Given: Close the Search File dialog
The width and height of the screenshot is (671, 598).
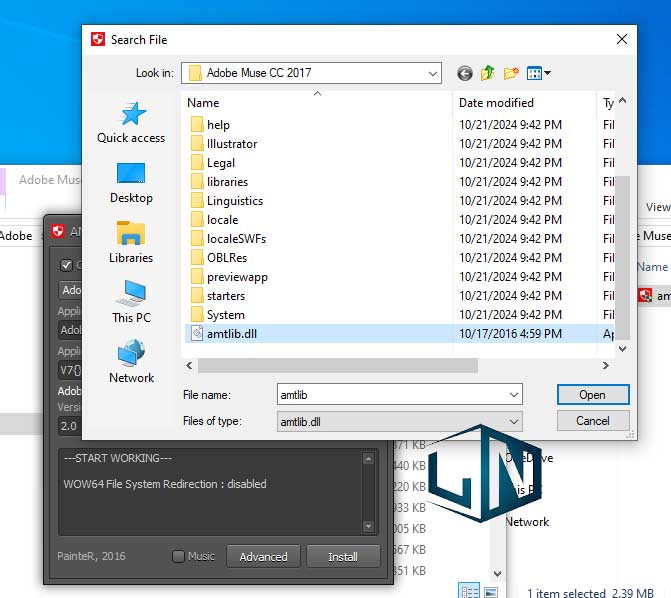Looking at the screenshot, I should coord(622,39).
